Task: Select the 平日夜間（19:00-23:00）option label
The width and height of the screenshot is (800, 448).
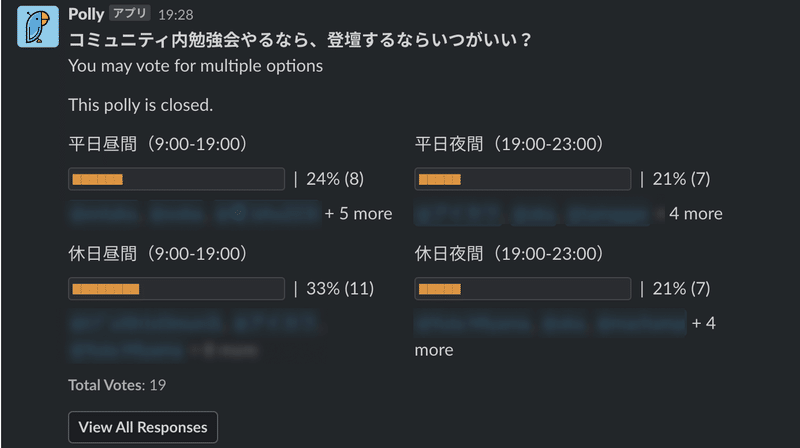Action: coord(509,144)
